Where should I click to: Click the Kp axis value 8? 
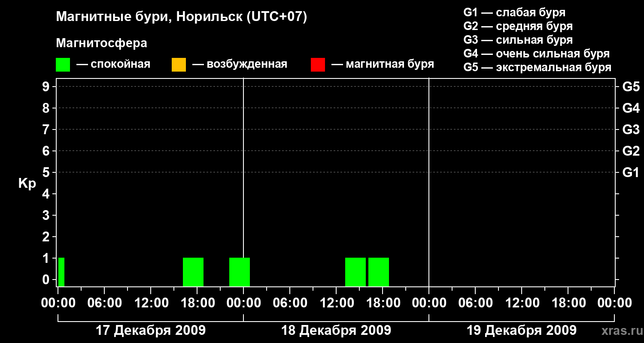point(47,108)
